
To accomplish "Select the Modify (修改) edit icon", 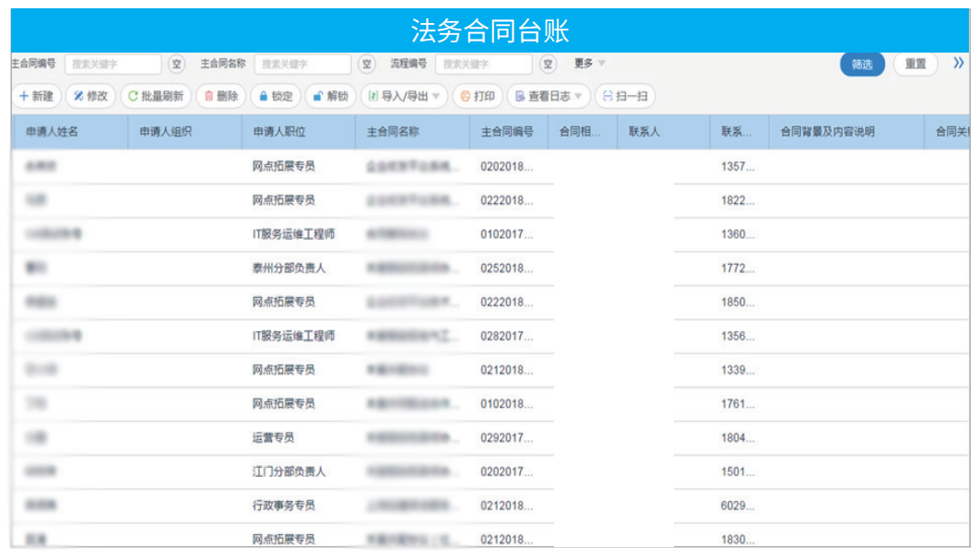I will tap(77, 97).
